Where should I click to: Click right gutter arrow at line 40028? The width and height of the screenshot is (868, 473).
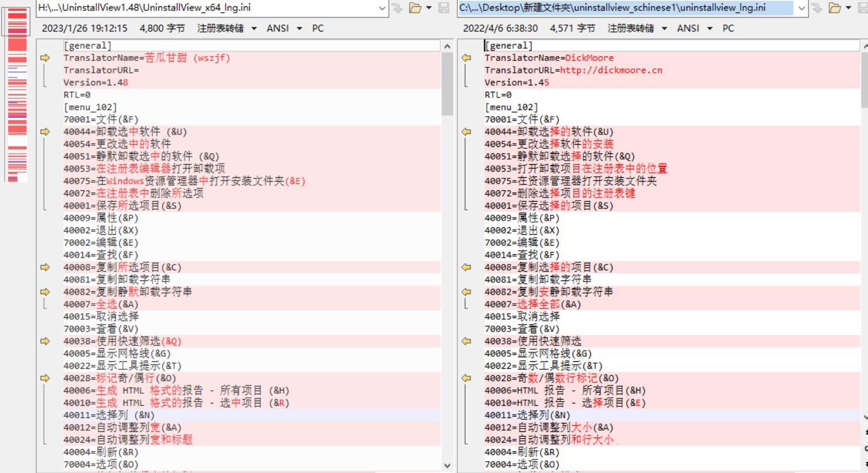[466, 378]
